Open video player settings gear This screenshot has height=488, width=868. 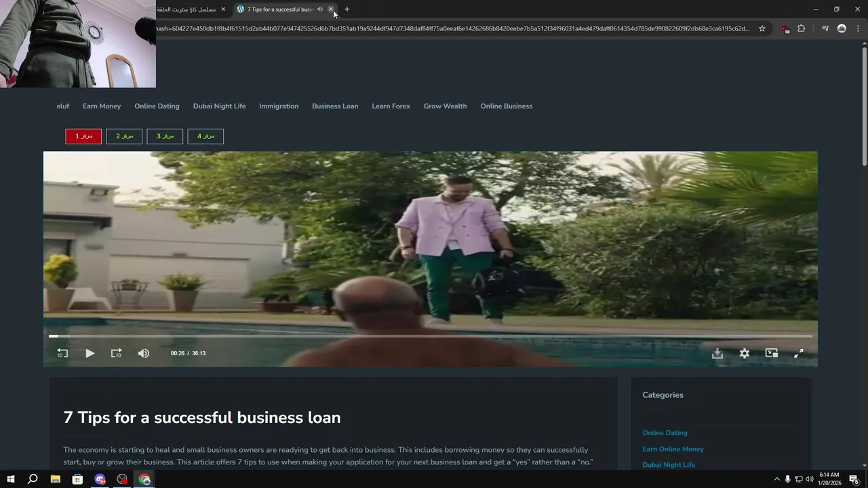(745, 353)
